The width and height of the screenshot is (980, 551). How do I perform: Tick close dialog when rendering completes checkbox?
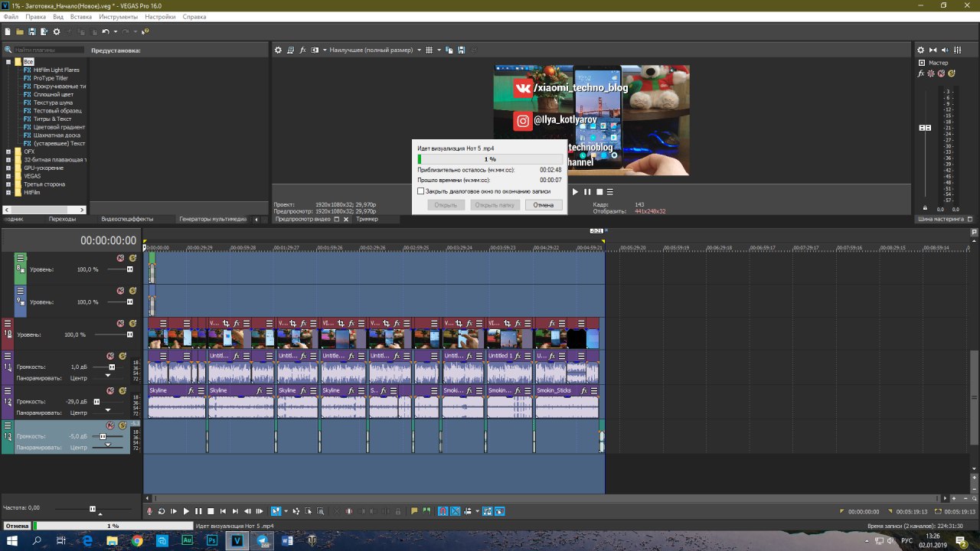click(420, 191)
